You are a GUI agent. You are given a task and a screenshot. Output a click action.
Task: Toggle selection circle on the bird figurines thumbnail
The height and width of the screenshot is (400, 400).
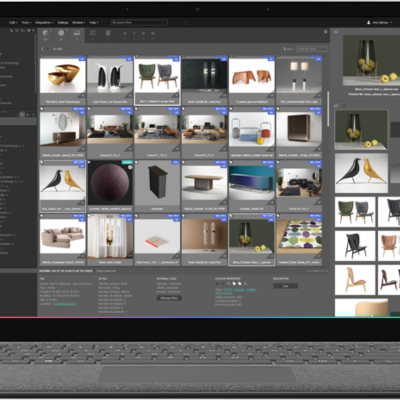tap(42, 162)
